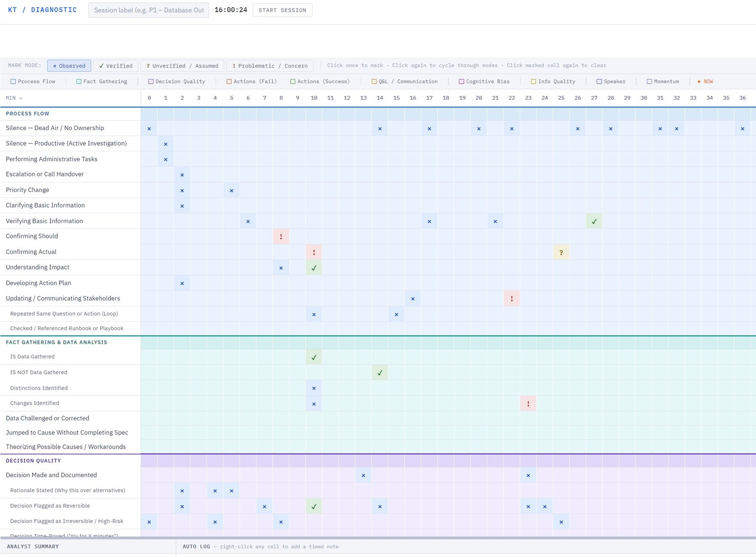This screenshot has width=756, height=557.
Task: Click the concern mark in Confirming Should row
Action: (x=281, y=236)
